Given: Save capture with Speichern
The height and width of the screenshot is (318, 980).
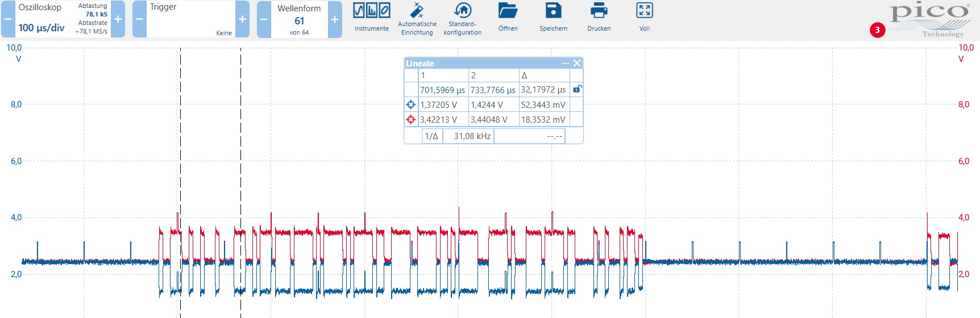Looking at the screenshot, I should (553, 18).
